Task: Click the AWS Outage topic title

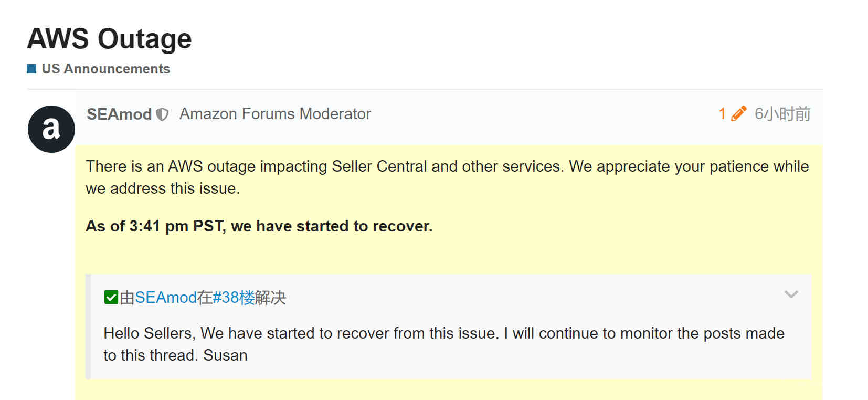Action: click(x=110, y=39)
